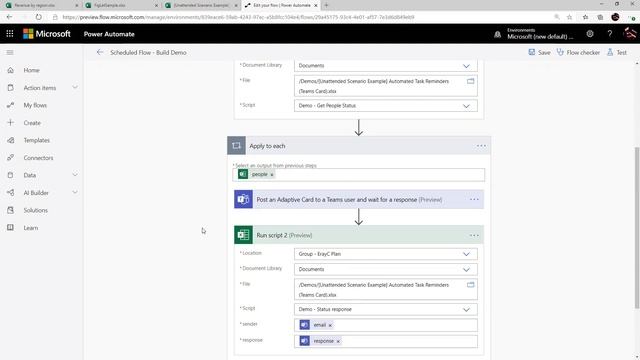Run the Flow checker

(578, 52)
